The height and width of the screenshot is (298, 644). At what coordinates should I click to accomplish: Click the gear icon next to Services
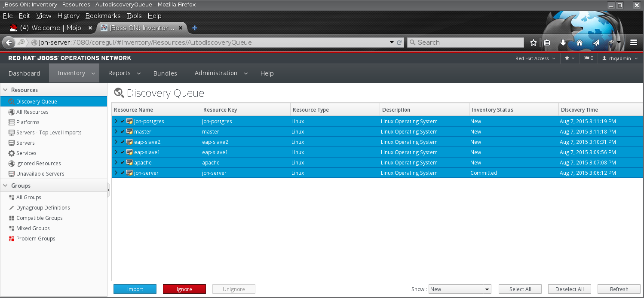[x=12, y=153]
